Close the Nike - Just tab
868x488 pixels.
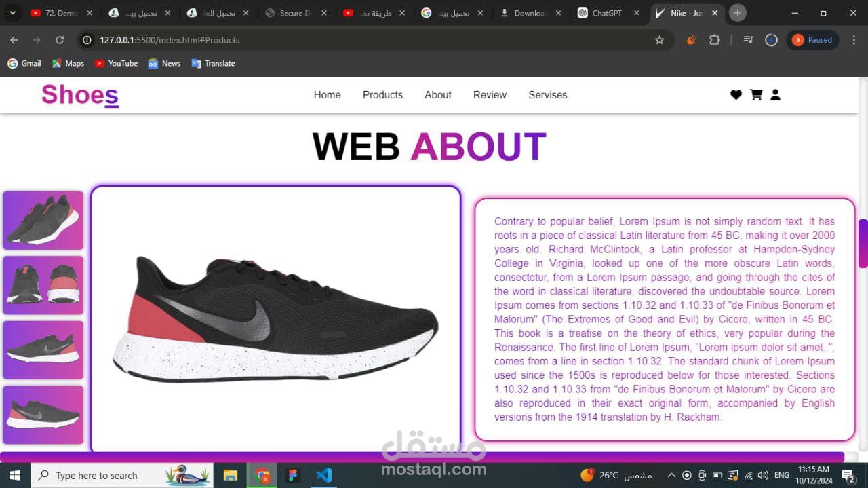point(714,13)
